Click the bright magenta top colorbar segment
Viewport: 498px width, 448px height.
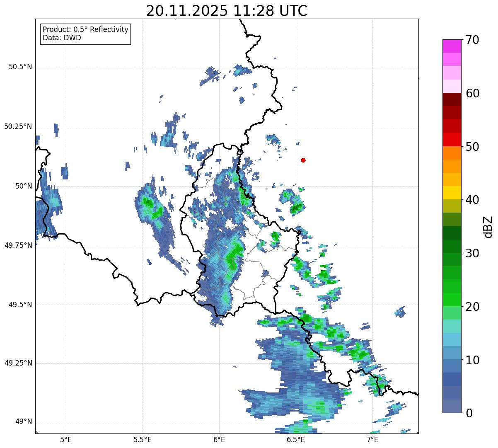pos(452,46)
